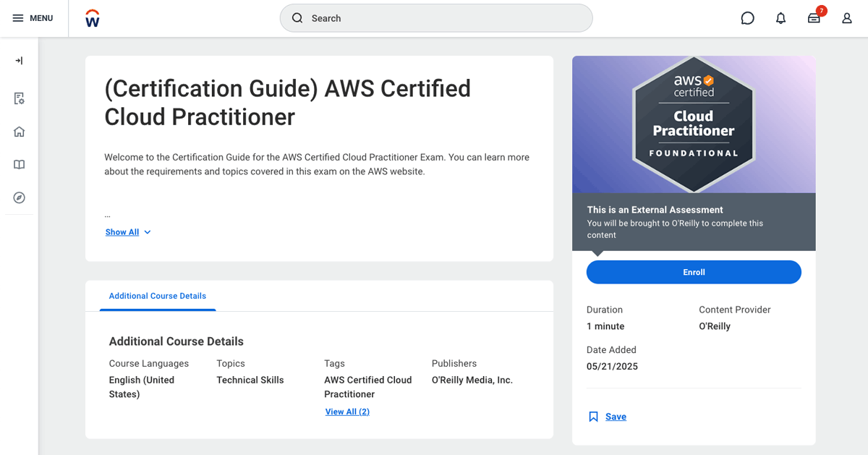Click the welcome description paragraph

tap(317, 164)
